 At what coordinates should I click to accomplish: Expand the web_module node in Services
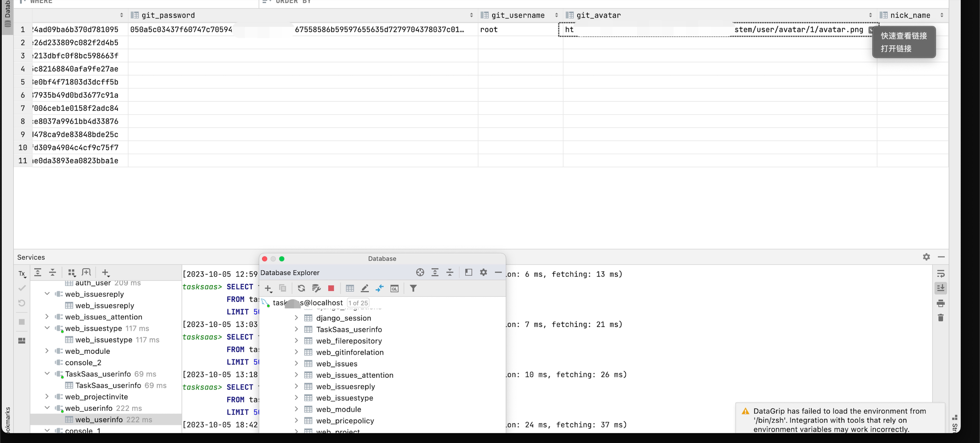(47, 351)
